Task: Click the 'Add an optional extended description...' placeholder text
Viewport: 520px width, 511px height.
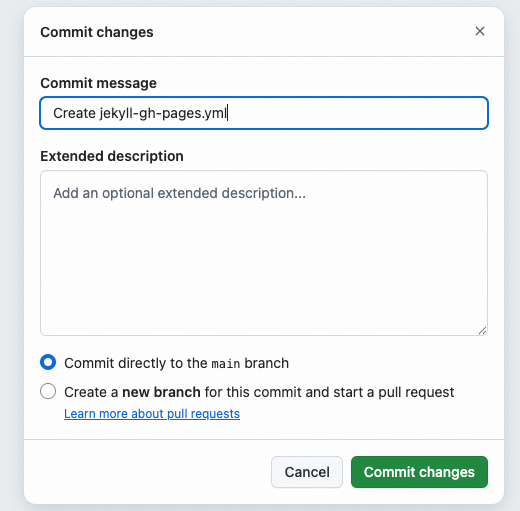Action: tap(179, 193)
